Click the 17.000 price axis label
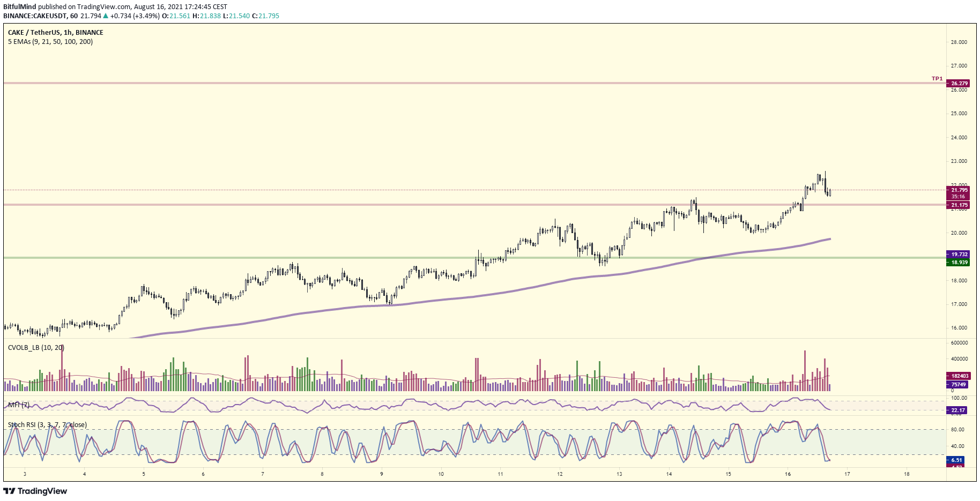 [959, 304]
